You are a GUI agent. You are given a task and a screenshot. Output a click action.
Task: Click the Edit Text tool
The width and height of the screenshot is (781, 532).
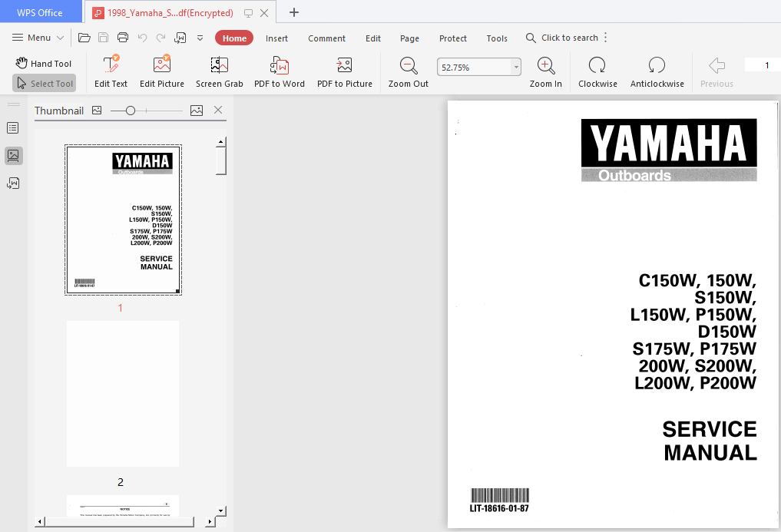[x=111, y=71]
